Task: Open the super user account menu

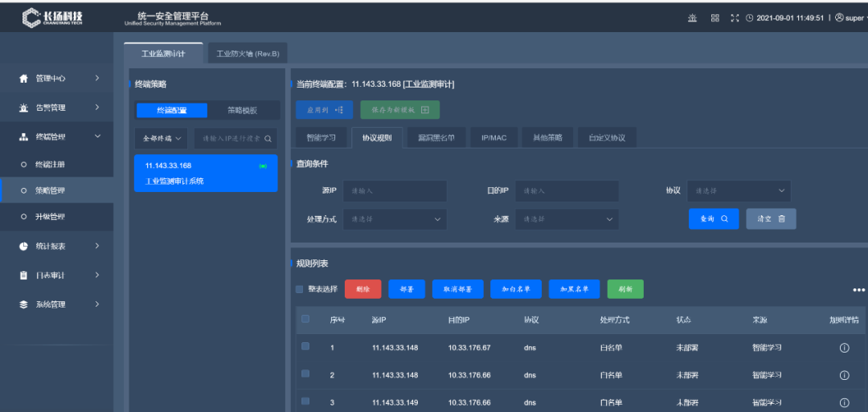Action: pos(850,18)
